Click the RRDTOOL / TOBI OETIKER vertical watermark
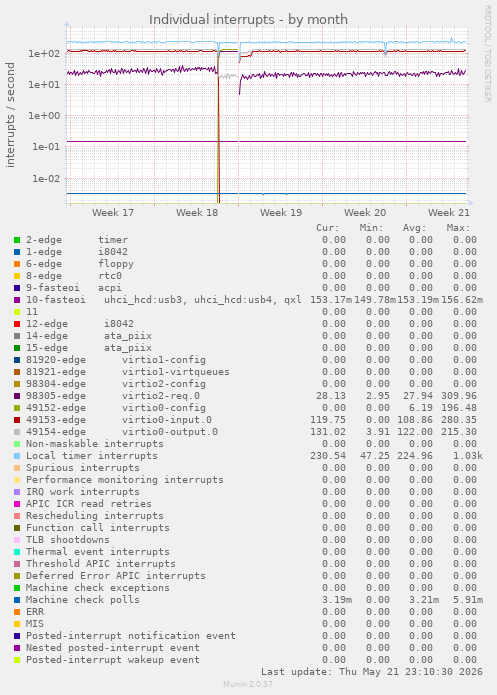The width and height of the screenshot is (497, 695). tap(487, 54)
